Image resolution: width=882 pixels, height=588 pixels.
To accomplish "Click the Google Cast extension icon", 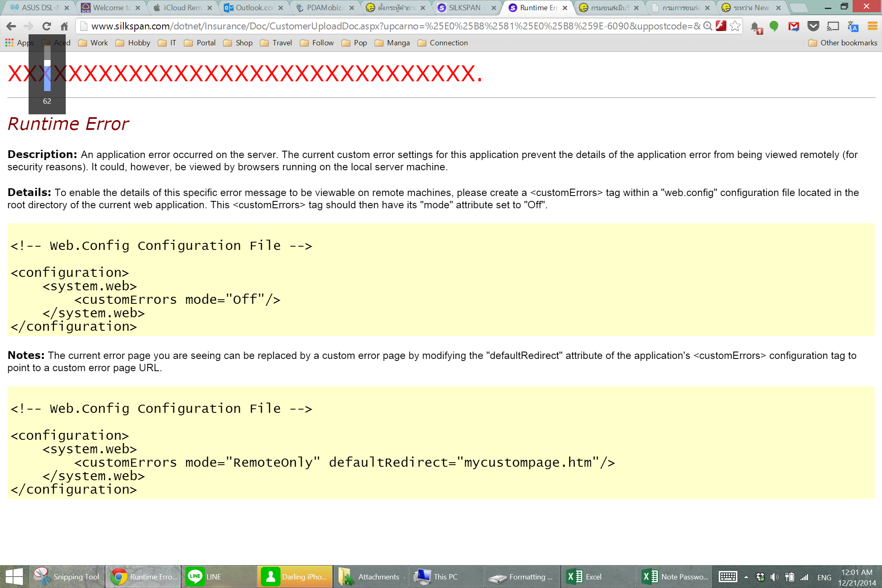I will [x=833, y=26].
